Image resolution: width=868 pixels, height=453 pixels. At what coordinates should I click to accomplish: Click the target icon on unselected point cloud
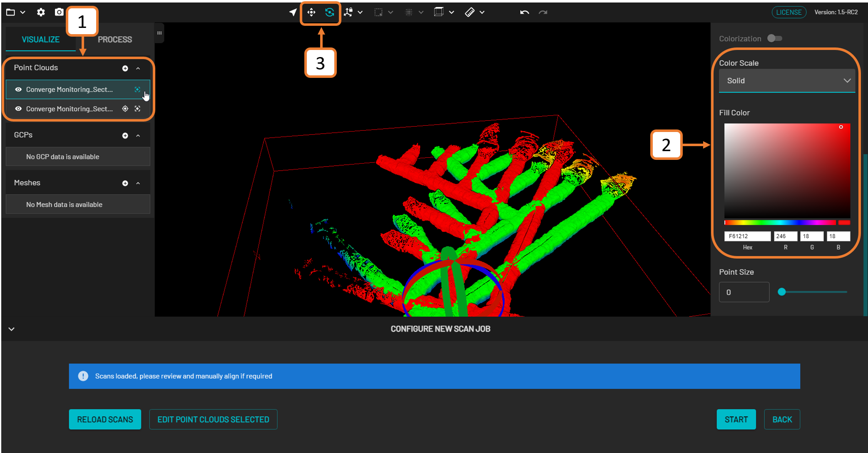tap(125, 109)
